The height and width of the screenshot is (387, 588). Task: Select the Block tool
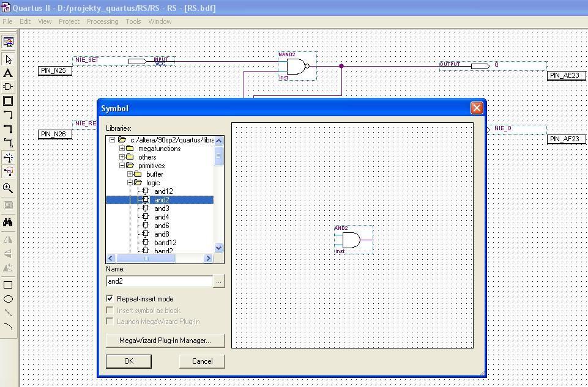[8, 101]
